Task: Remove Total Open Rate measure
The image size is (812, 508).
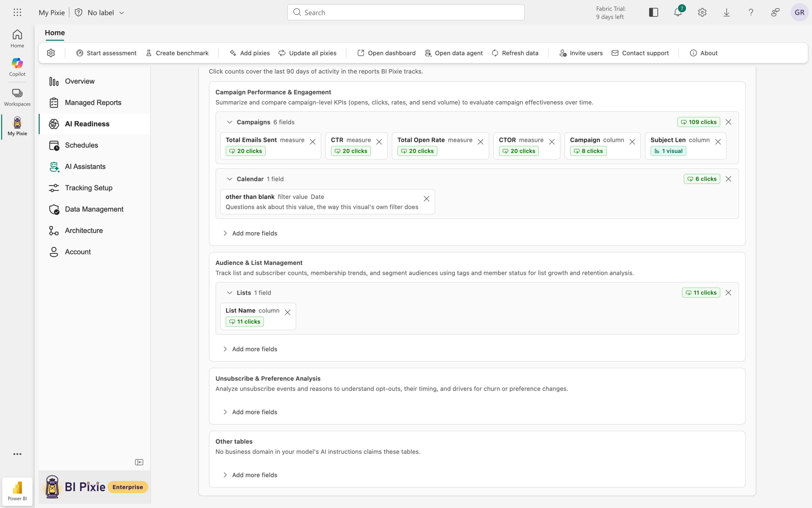Action: 481,142
